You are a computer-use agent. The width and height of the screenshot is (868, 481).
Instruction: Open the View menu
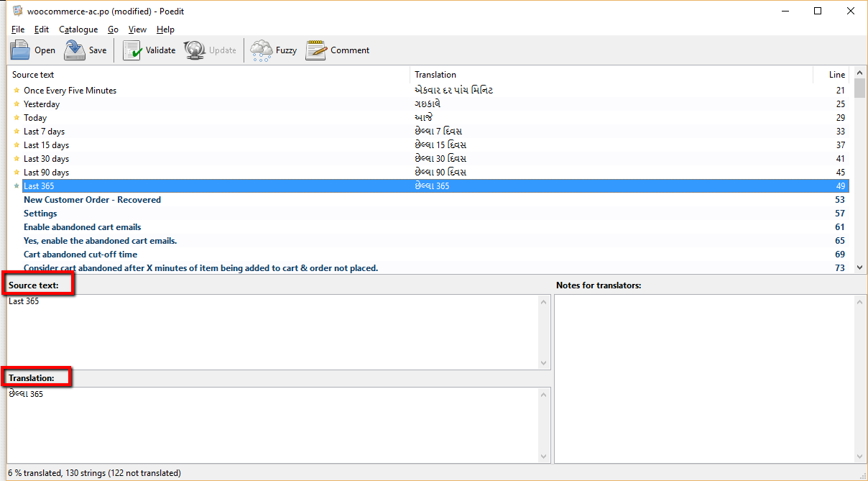pos(137,29)
